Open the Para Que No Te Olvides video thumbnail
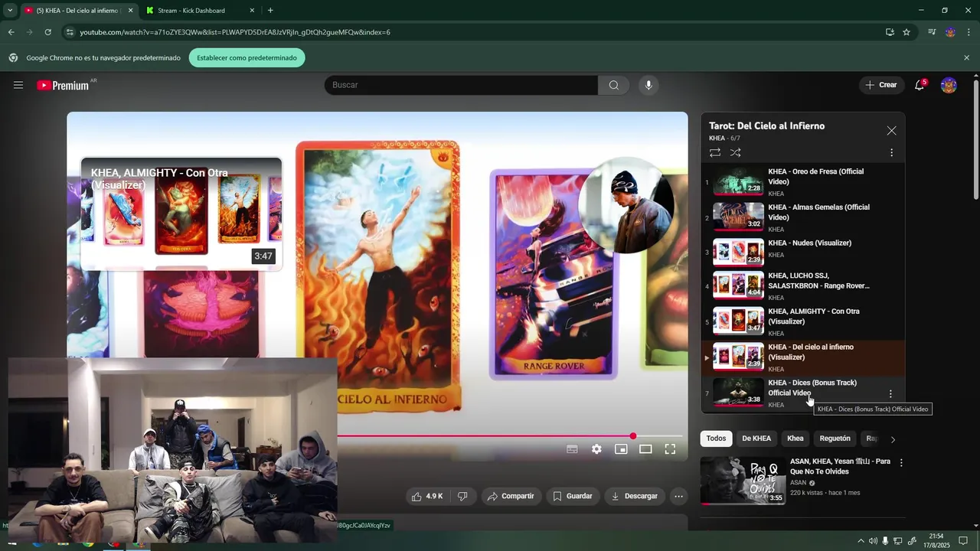 pyautogui.click(x=743, y=480)
